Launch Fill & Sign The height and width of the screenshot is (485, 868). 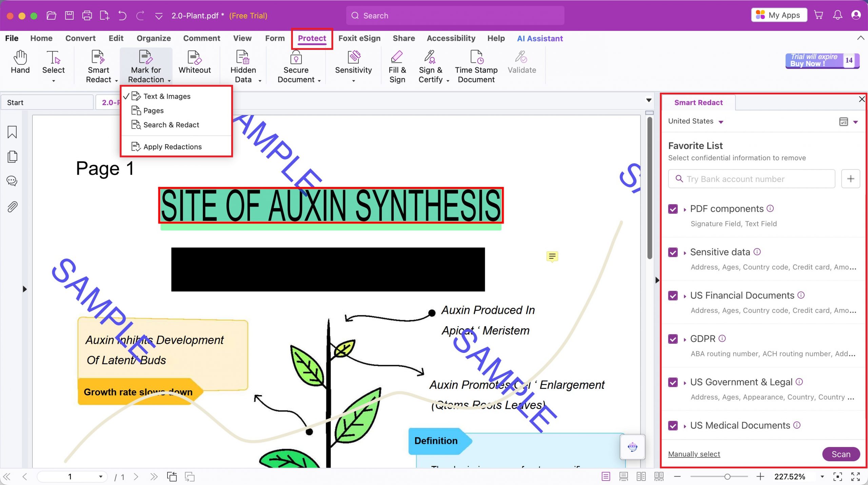pyautogui.click(x=397, y=67)
